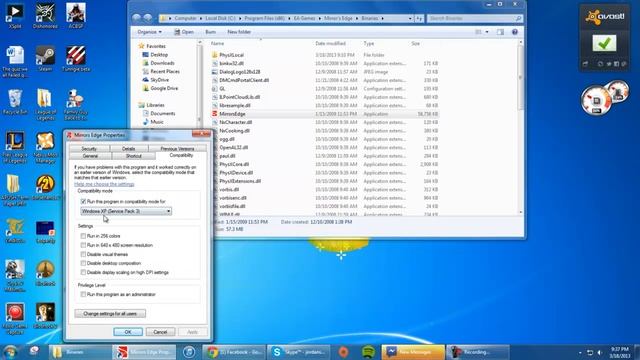This screenshot has height=360, width=640.
Task: Select the Steam desktop icon
Action: click(x=45, y=58)
